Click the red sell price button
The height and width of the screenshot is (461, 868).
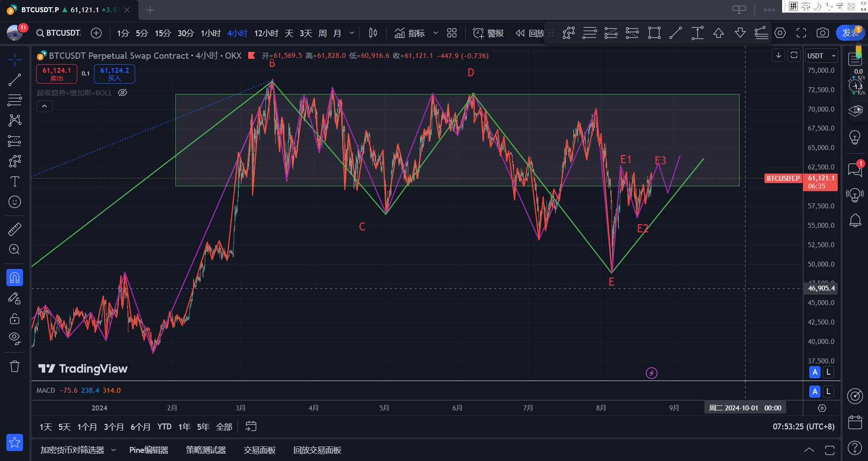coord(57,74)
